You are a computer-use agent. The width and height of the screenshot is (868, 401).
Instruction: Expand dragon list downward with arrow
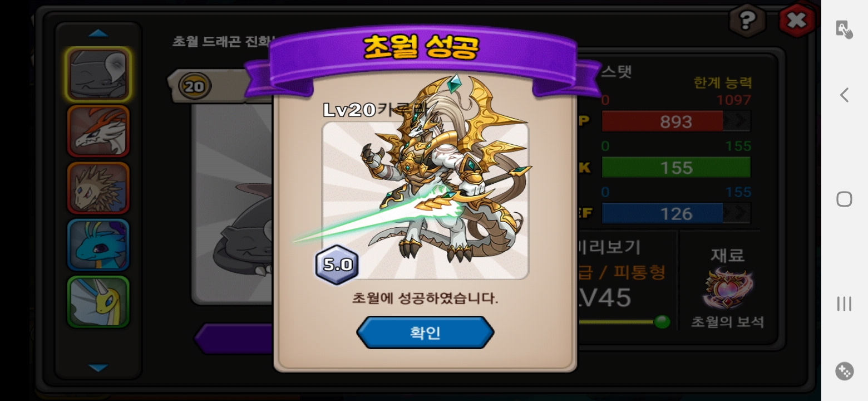[x=98, y=368]
